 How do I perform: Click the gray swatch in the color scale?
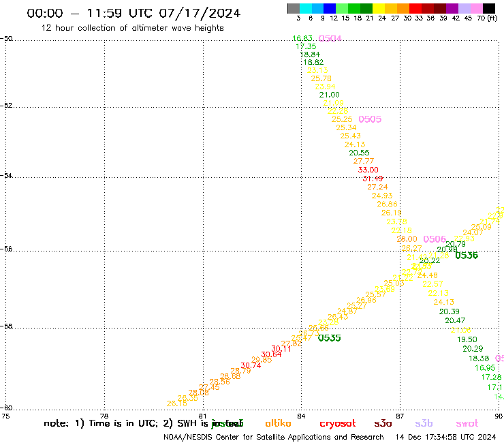(x=294, y=8)
